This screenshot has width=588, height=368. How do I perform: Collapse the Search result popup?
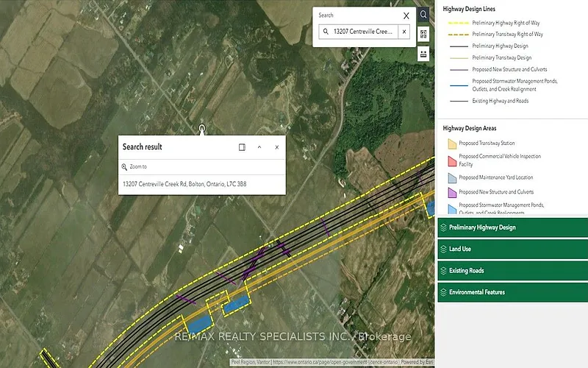click(259, 147)
